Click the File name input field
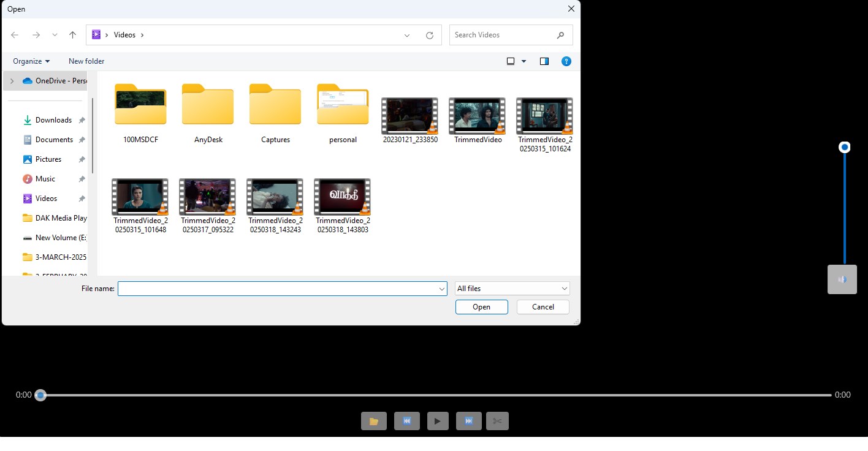The image size is (868, 451). (277, 289)
